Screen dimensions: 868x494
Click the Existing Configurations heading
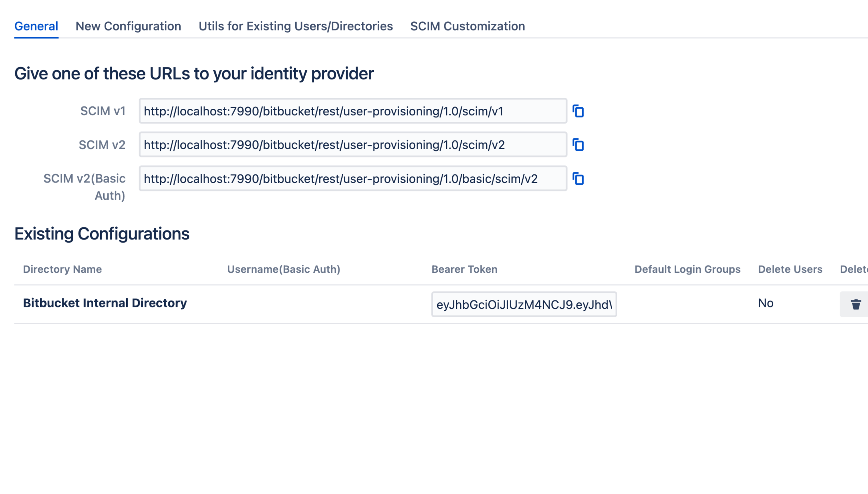[102, 234]
